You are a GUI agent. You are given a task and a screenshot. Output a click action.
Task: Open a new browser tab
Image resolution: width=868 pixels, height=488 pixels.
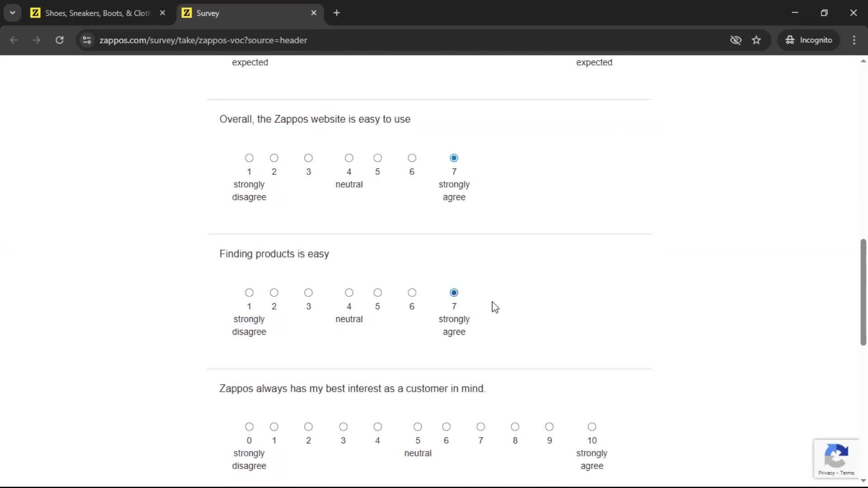[x=336, y=13]
